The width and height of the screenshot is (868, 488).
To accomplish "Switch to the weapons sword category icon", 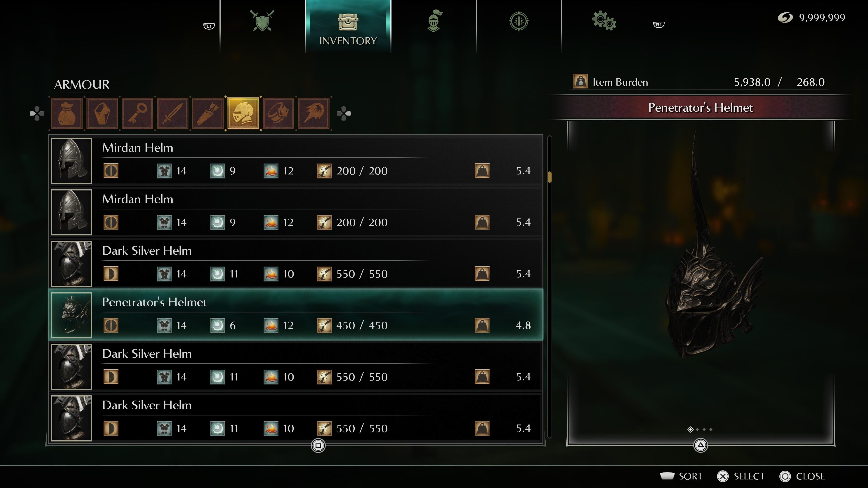I will (x=173, y=113).
